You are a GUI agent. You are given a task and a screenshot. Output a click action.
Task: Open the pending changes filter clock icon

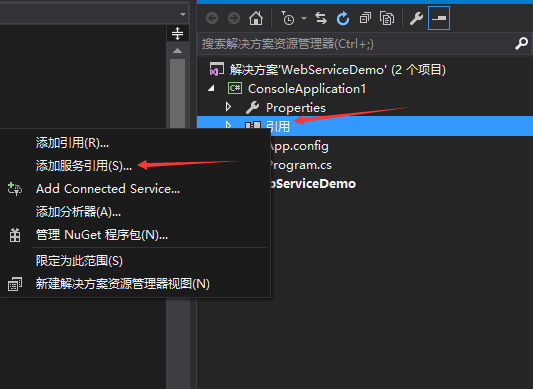tap(288, 18)
